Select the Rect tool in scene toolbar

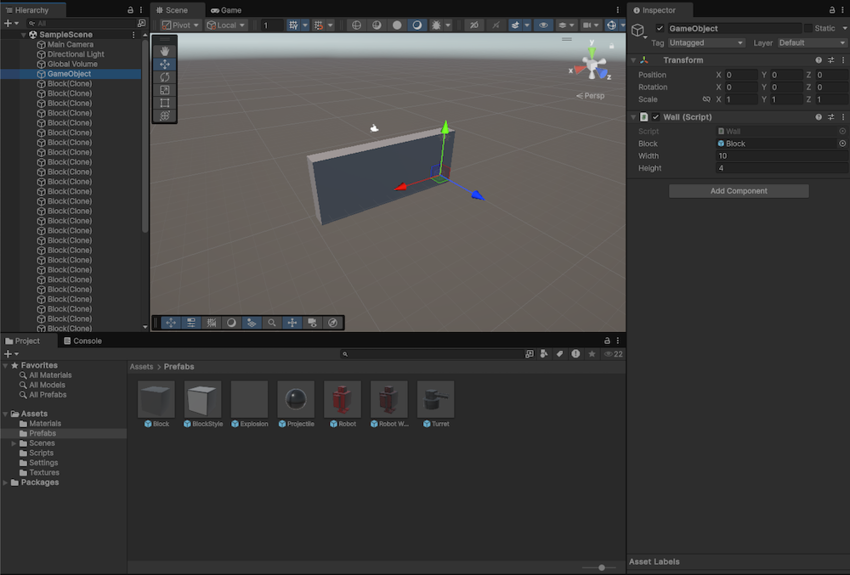coord(165,103)
